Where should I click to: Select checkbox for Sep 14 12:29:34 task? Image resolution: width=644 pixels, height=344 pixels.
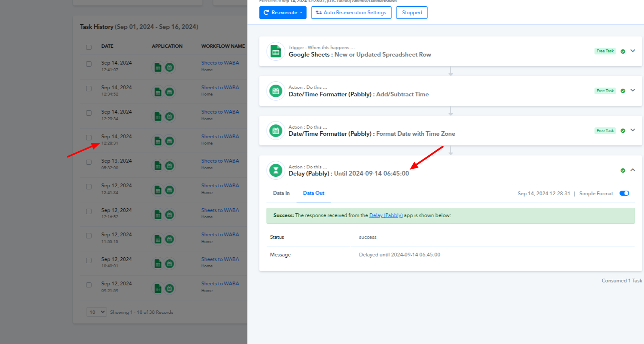pyautogui.click(x=89, y=113)
